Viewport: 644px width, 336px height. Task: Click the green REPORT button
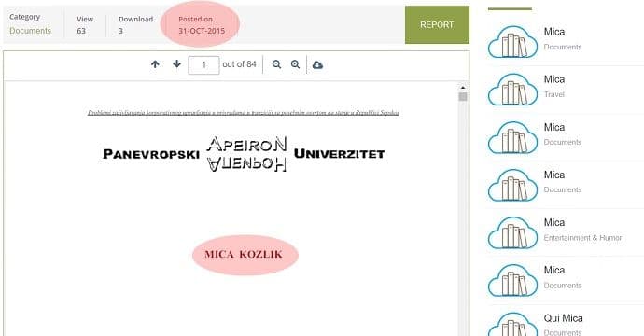click(437, 24)
